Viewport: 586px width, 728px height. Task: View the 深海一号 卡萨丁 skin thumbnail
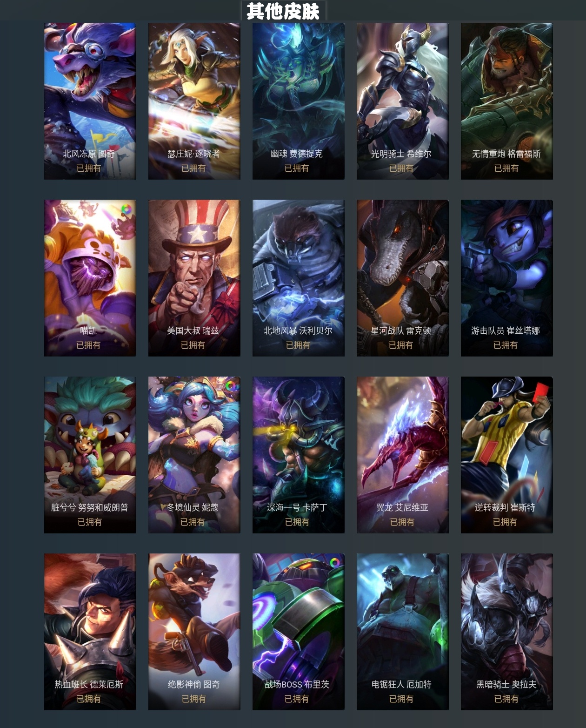[299, 455]
